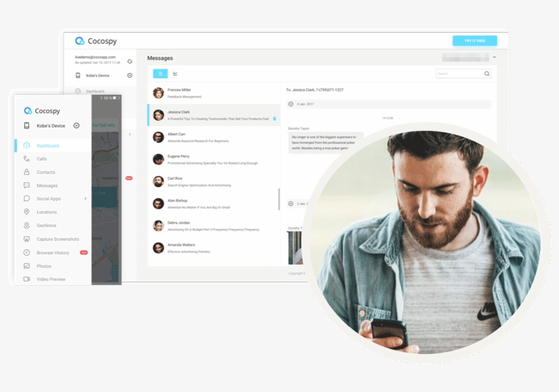The image size is (559, 392).
Task: Open Video Preview in the mobile menu
Action: [52, 279]
